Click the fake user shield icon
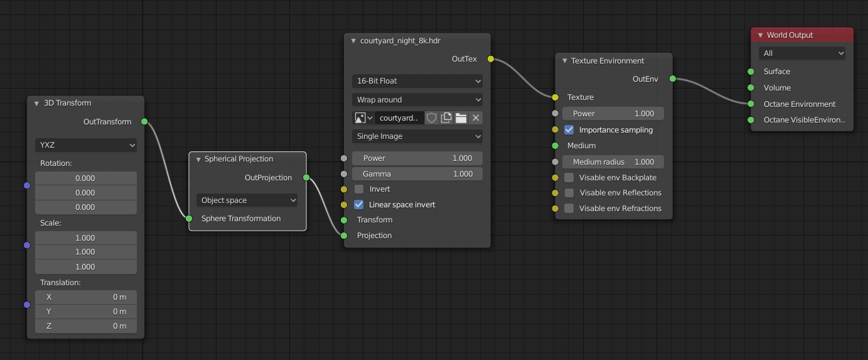This screenshot has width=868, height=360. (x=431, y=118)
